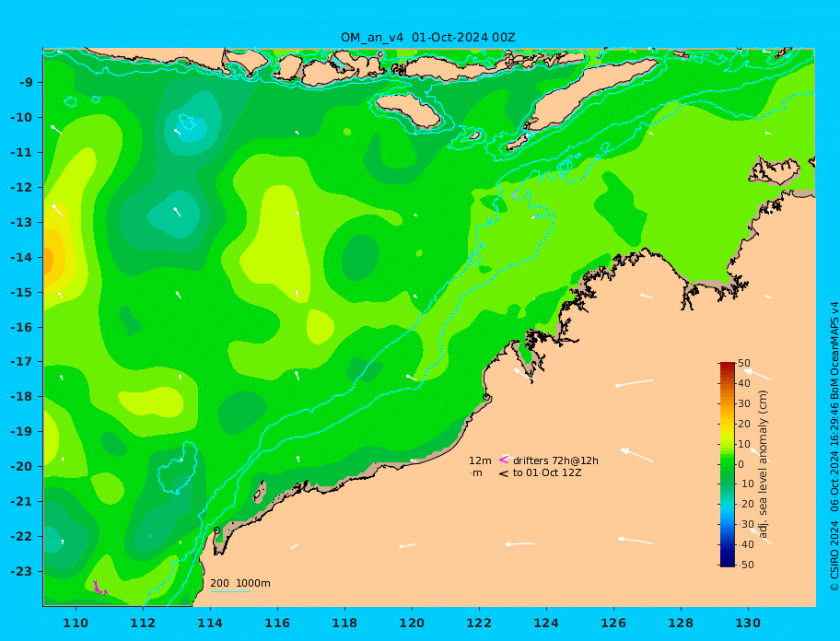Click the map title OM_an_v4 01-Oct-2024 00Z
840x641 pixels.
pyautogui.click(x=428, y=38)
